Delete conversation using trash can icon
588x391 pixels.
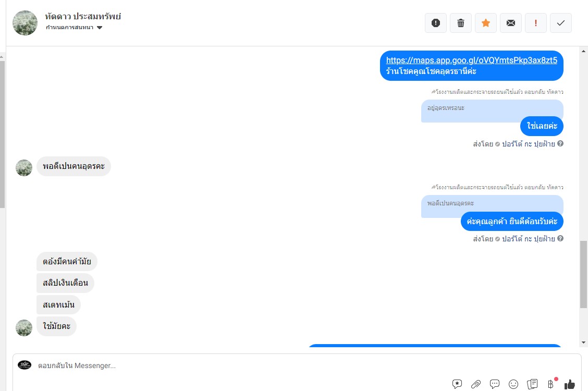click(x=460, y=23)
